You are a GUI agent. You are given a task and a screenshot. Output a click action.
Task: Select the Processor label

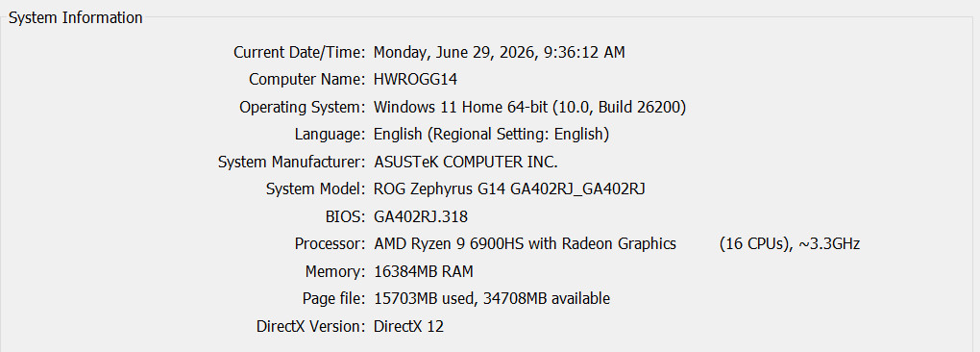pyautogui.click(x=330, y=244)
